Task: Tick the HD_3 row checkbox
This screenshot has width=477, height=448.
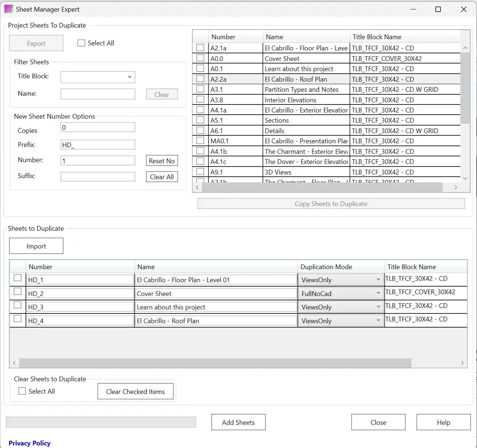Action: (x=17, y=305)
